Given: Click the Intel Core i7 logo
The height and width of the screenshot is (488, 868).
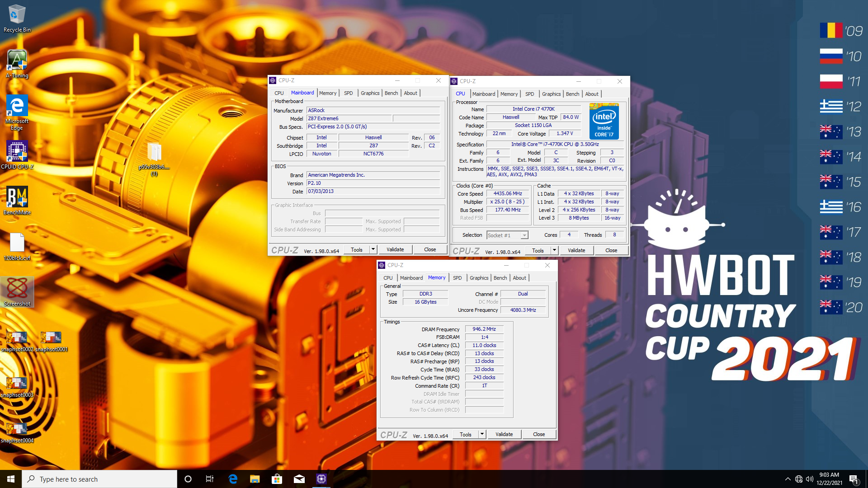Looking at the screenshot, I should tap(604, 121).
